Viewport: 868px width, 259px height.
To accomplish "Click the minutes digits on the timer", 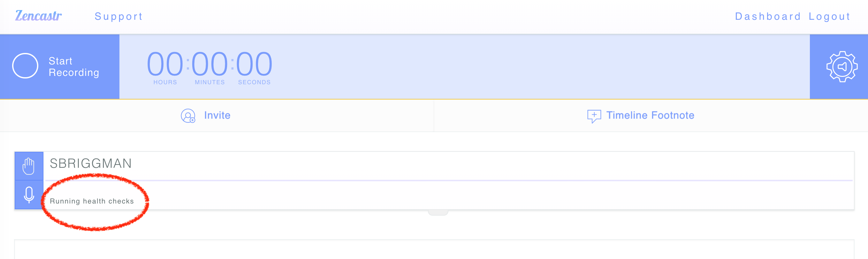I will tap(209, 64).
